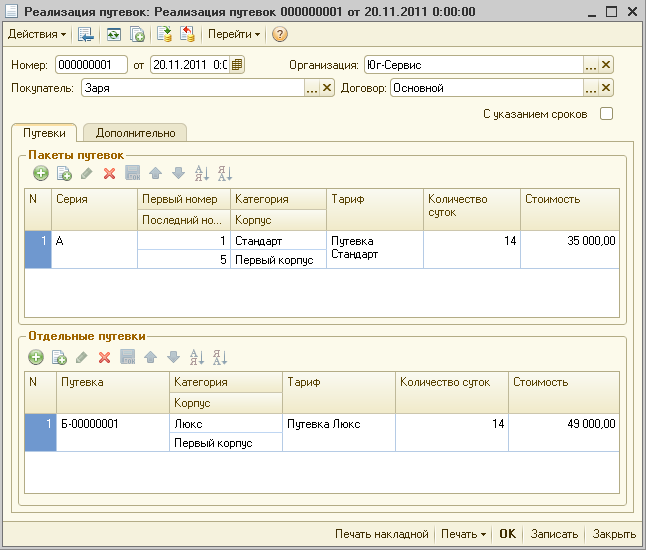This screenshot has height=550, width=646.
Task: Select the Путевка Стандарт tariff cell
Action: click(x=375, y=250)
